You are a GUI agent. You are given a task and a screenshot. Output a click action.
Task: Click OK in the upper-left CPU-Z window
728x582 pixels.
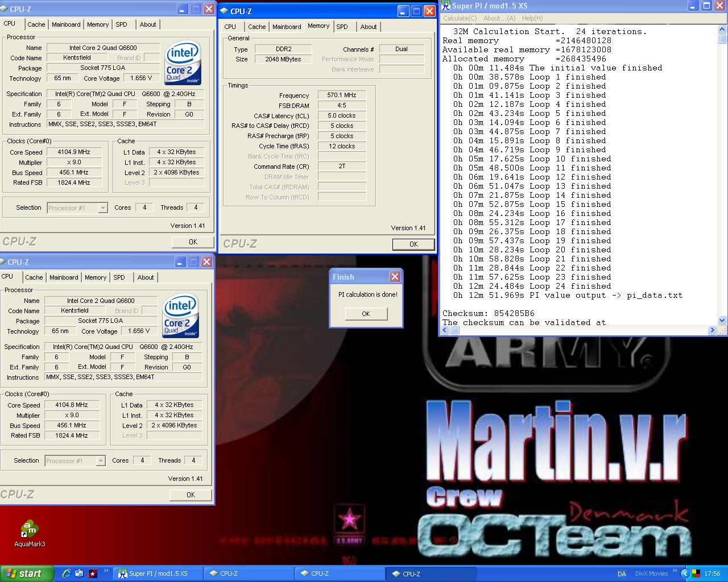pos(193,242)
